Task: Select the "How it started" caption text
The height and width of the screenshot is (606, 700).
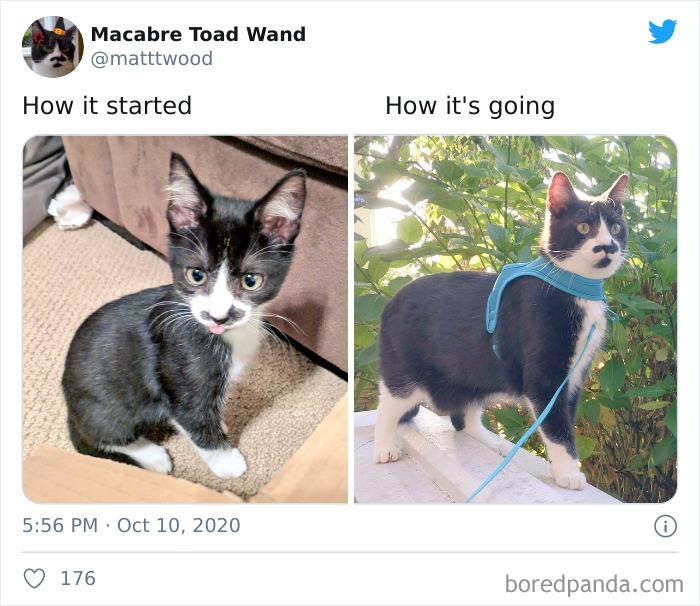Action: tap(107, 106)
